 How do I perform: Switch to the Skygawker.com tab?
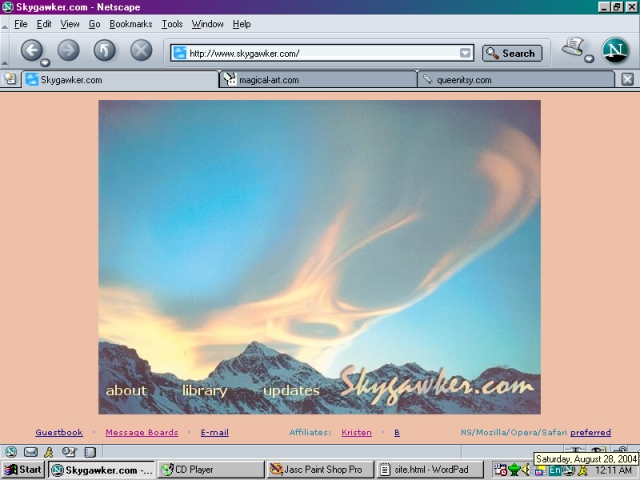tap(120, 80)
